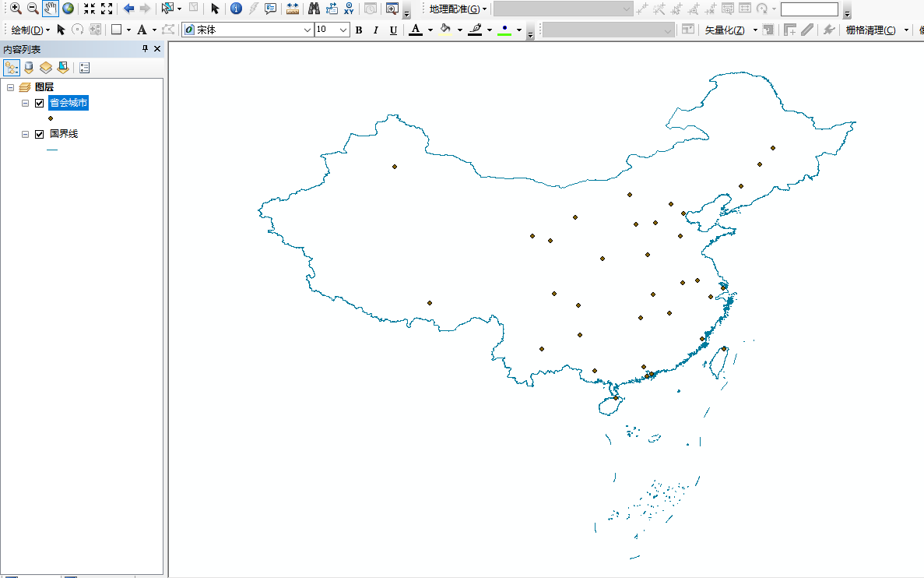Pin the 内容列表 panel
924x578 pixels.
pyautogui.click(x=145, y=48)
